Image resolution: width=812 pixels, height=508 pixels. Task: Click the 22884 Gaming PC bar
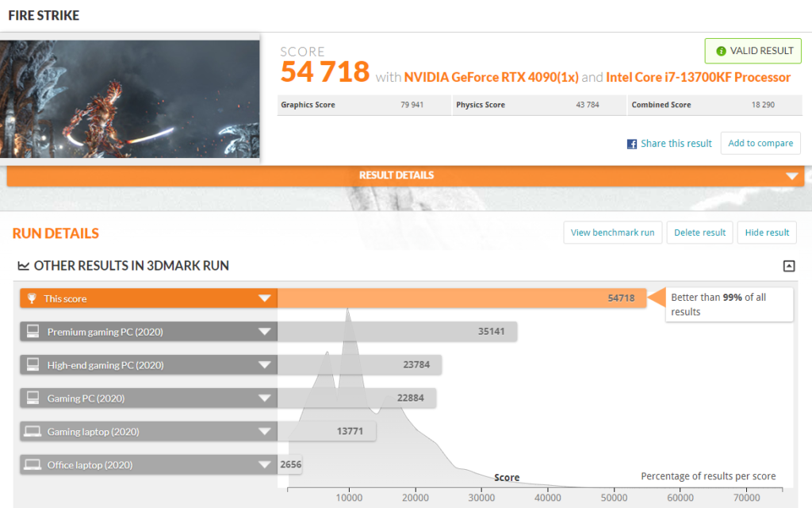(x=357, y=398)
